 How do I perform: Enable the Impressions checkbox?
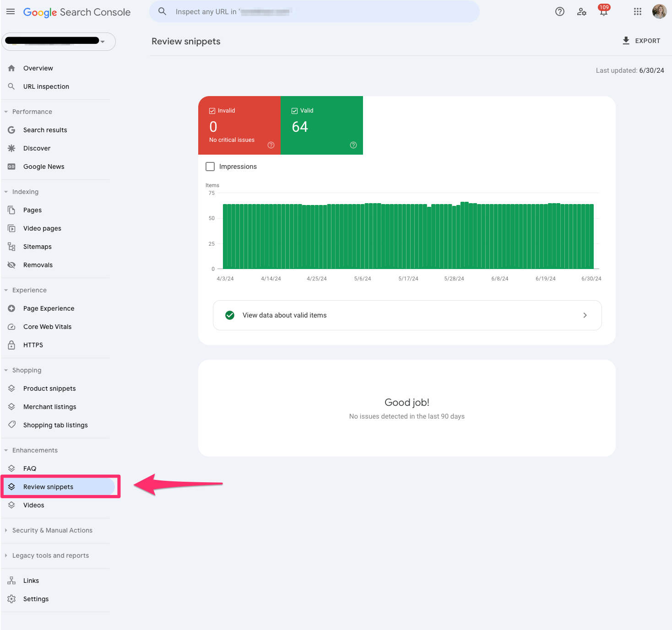[x=210, y=167]
